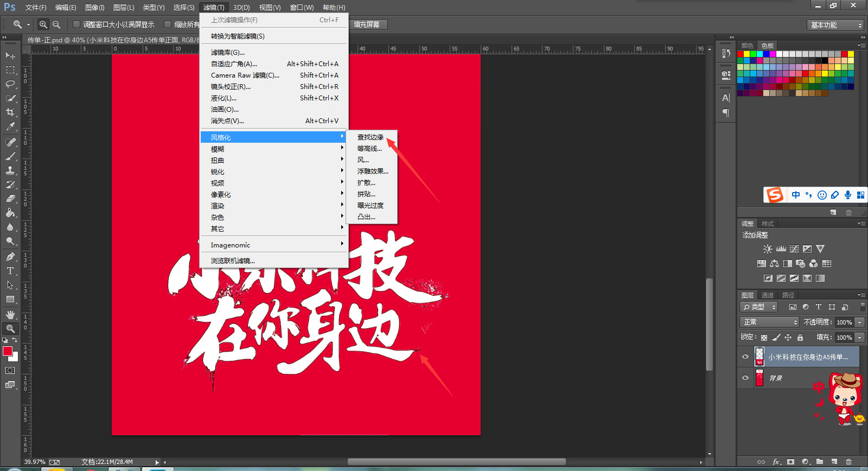Select the Crop tool

pos(10,112)
